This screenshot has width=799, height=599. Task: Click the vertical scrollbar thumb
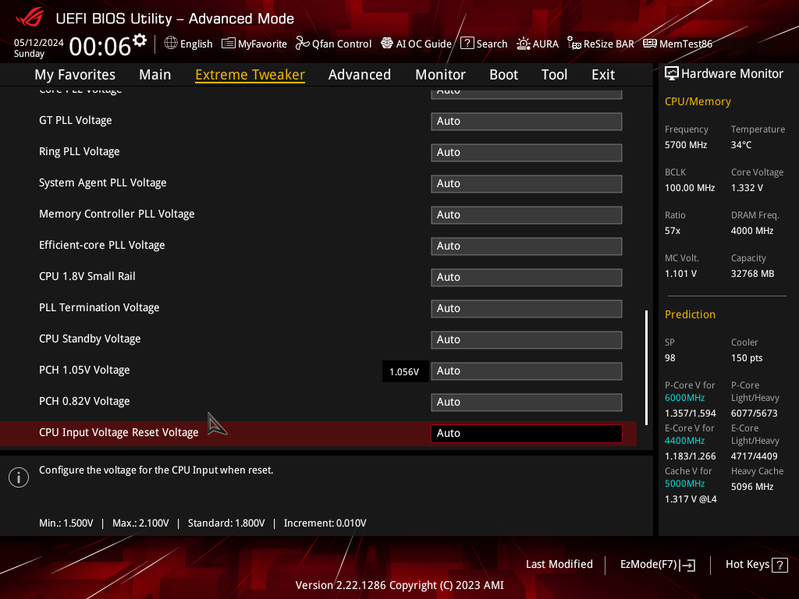(646, 367)
